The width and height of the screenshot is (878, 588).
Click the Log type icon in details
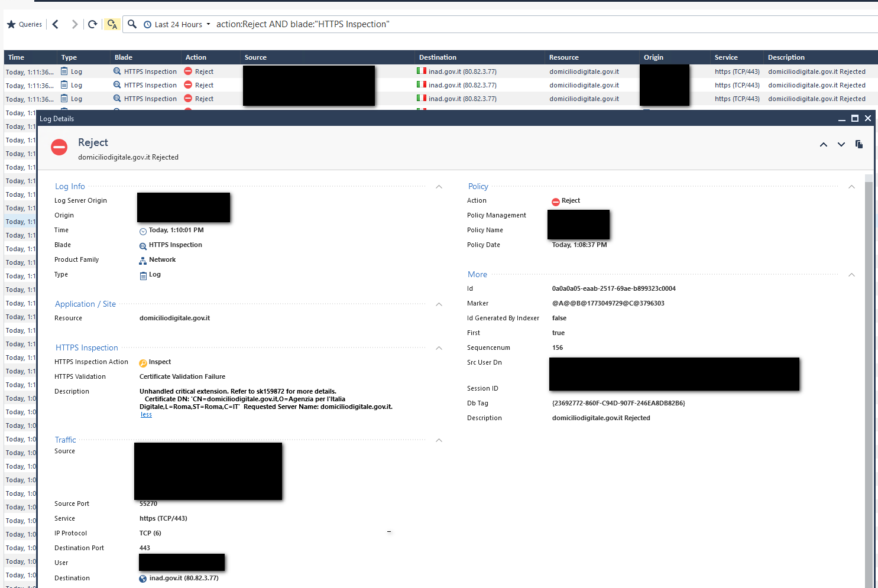(143, 275)
